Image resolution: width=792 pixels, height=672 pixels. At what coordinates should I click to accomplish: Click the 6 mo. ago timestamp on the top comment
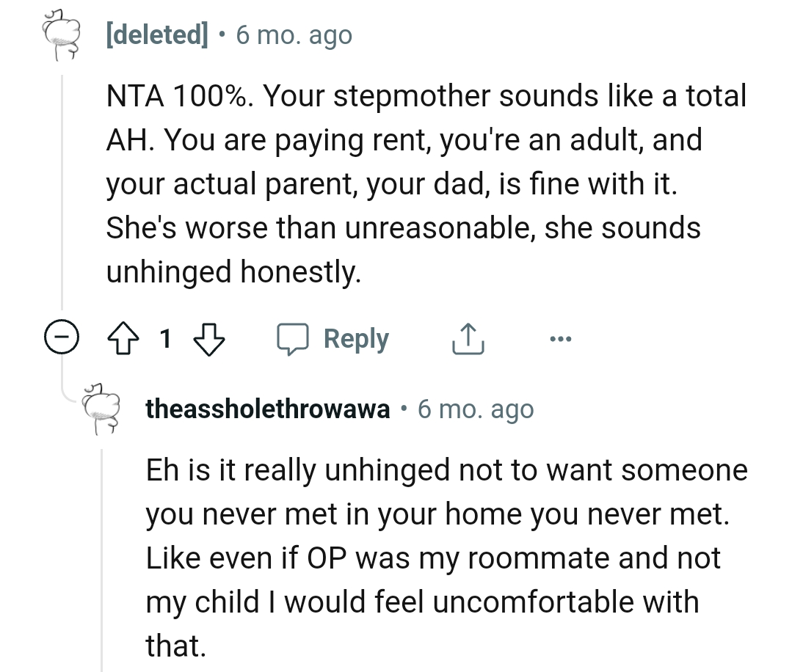294,34
